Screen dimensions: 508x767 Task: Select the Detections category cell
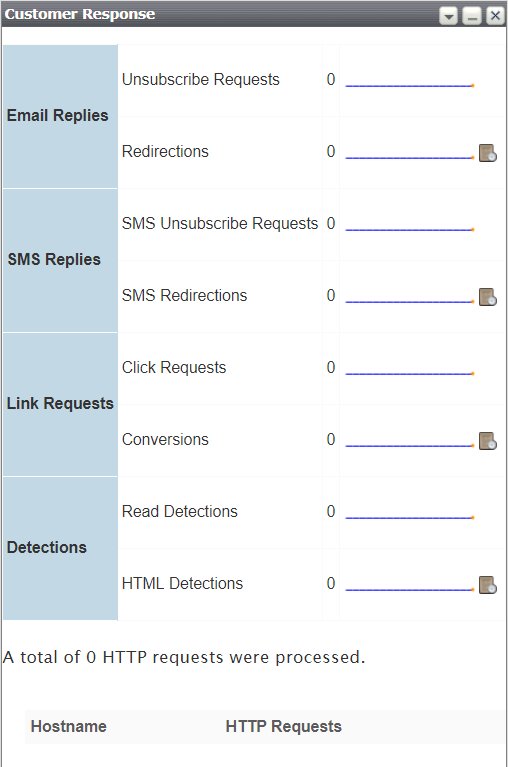[x=60, y=548]
